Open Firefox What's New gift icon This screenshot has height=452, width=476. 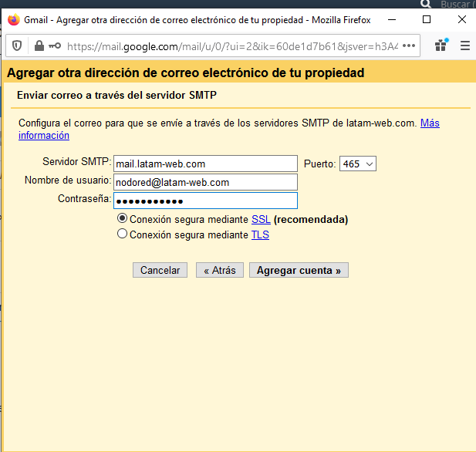point(441,46)
